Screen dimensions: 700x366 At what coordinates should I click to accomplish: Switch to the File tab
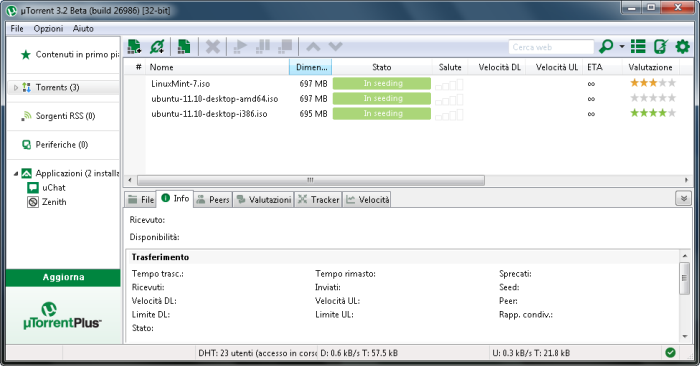140,200
